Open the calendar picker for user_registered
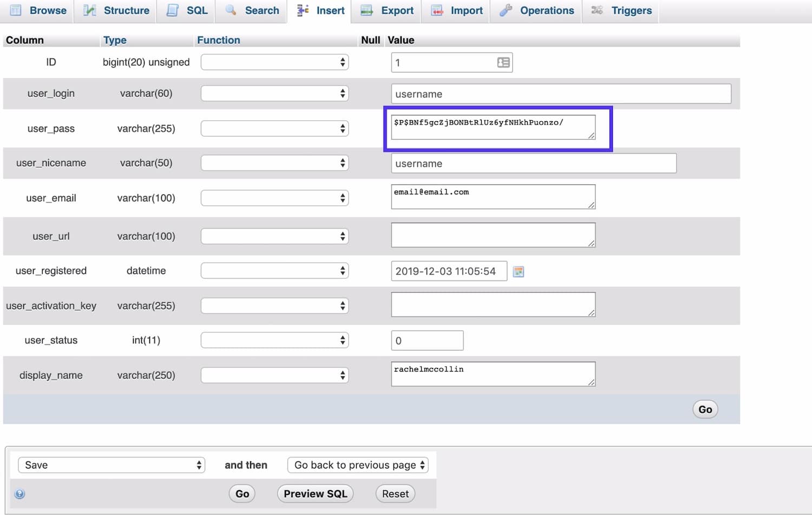The image size is (812, 515). (518, 271)
